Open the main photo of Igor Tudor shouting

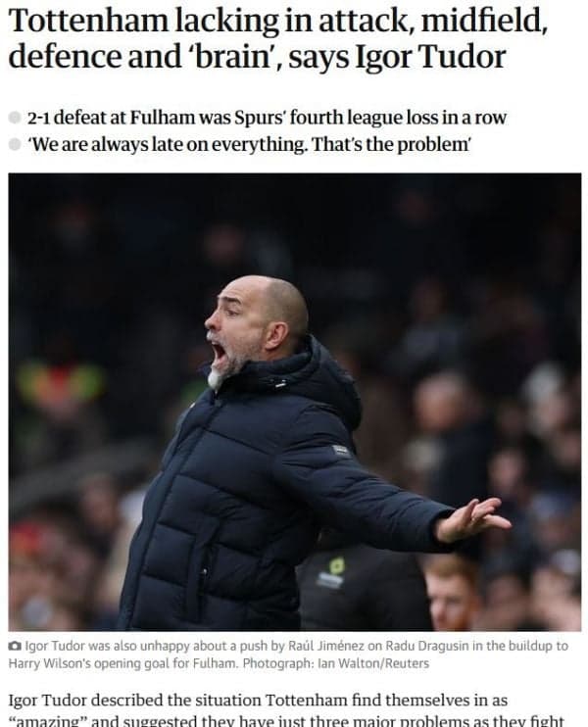(x=294, y=402)
